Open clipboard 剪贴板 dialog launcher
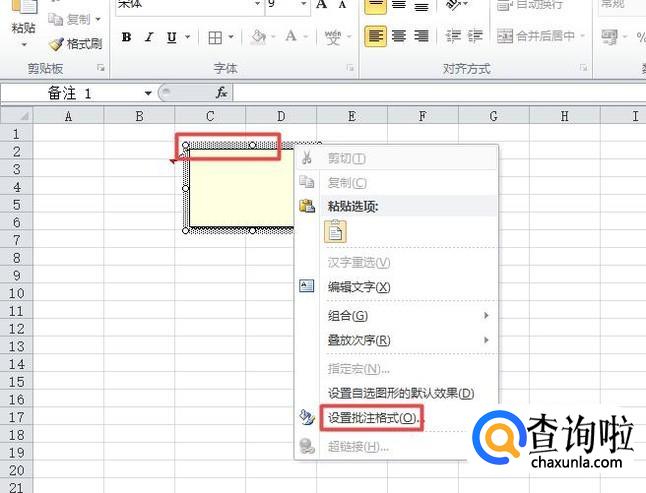646x493 pixels. pos(101,68)
